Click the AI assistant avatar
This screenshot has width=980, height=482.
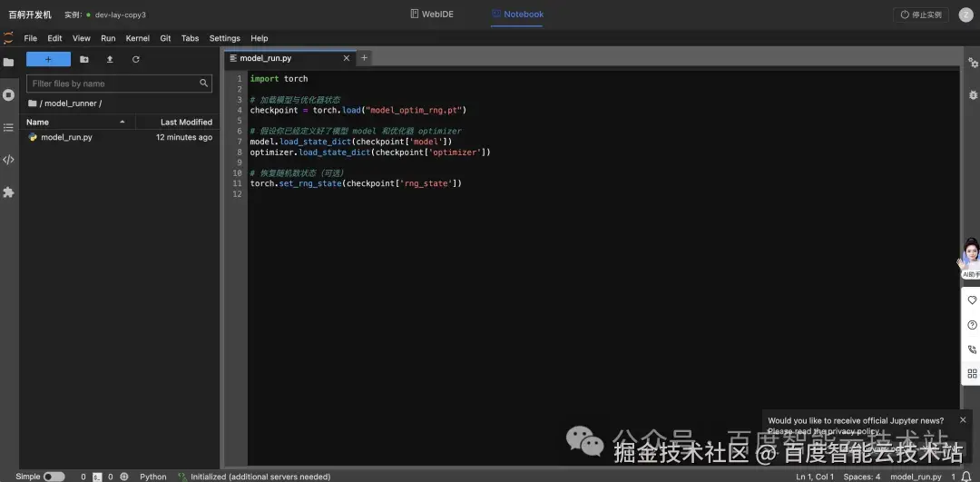[x=971, y=257]
